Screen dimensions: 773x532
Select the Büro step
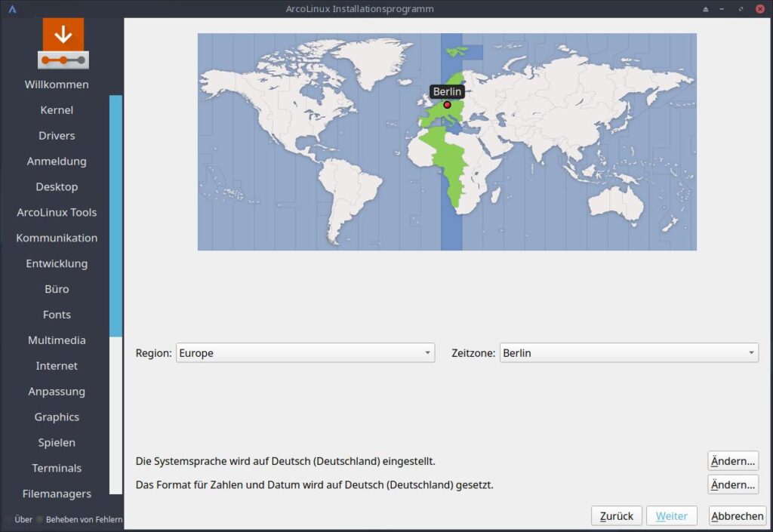click(57, 289)
